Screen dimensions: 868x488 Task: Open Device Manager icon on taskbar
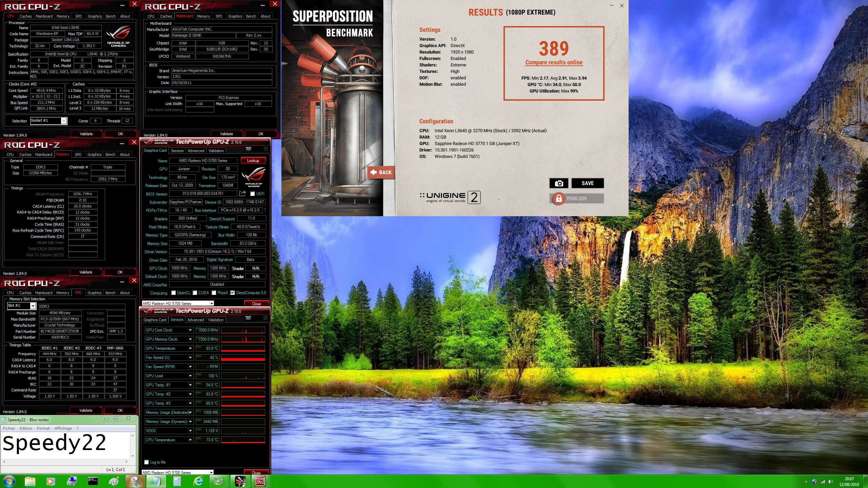click(72, 481)
